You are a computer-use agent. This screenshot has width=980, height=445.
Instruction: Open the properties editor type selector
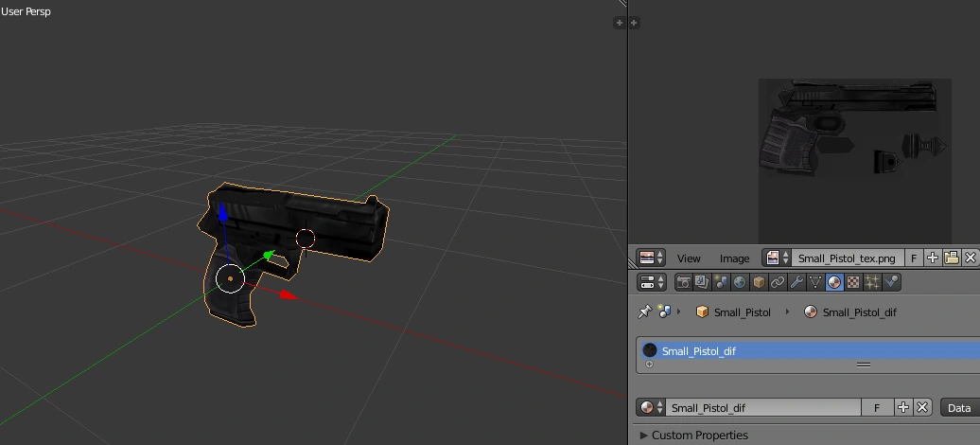pos(651,282)
